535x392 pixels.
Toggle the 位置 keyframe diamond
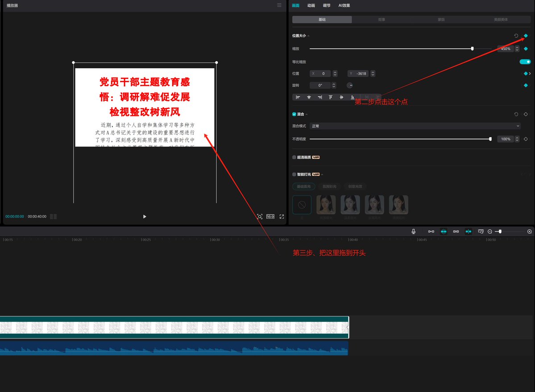526,73
